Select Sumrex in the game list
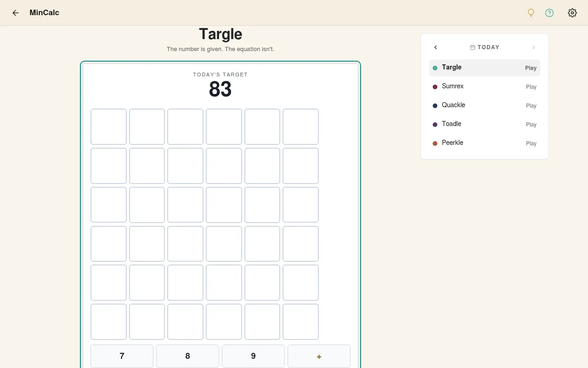The height and width of the screenshot is (368, 588). click(485, 86)
